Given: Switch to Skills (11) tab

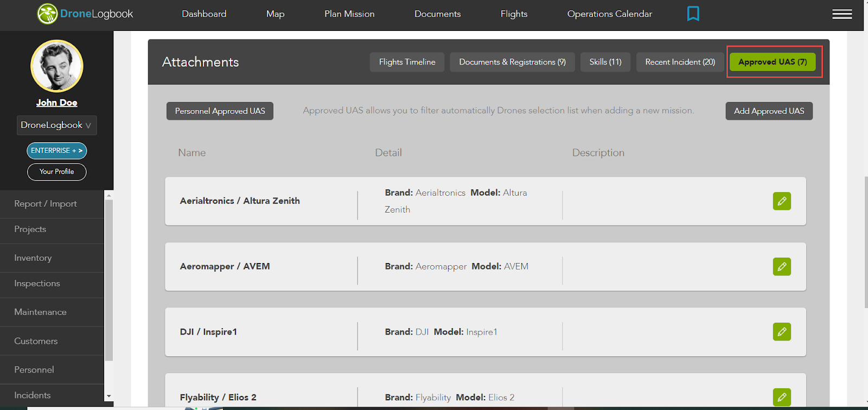Looking at the screenshot, I should tap(605, 62).
